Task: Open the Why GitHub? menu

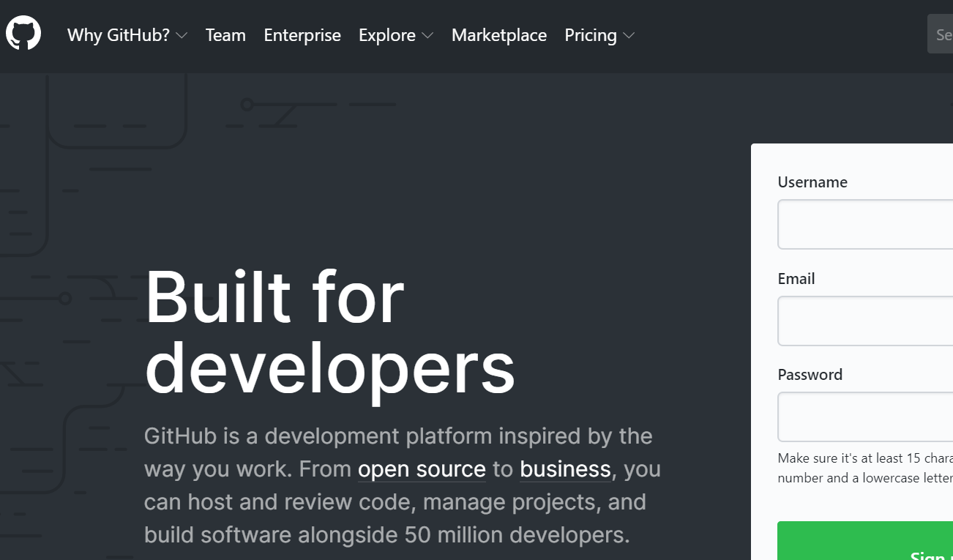Action: click(127, 35)
